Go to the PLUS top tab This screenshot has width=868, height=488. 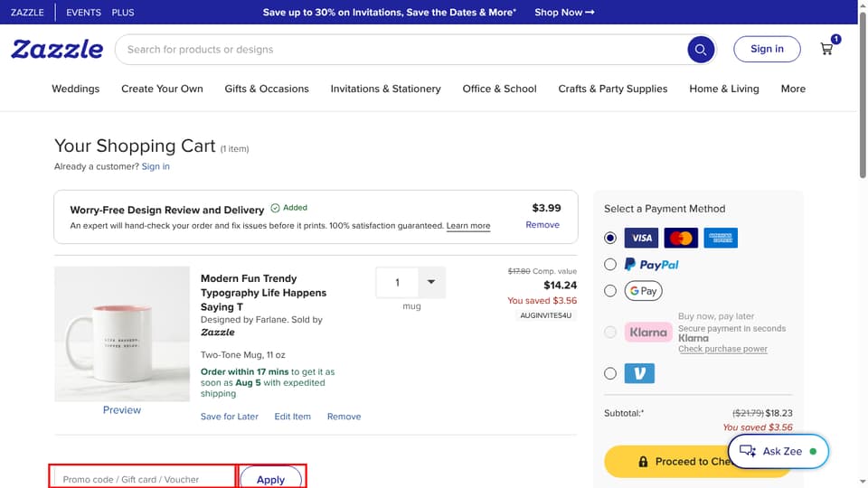[123, 12]
